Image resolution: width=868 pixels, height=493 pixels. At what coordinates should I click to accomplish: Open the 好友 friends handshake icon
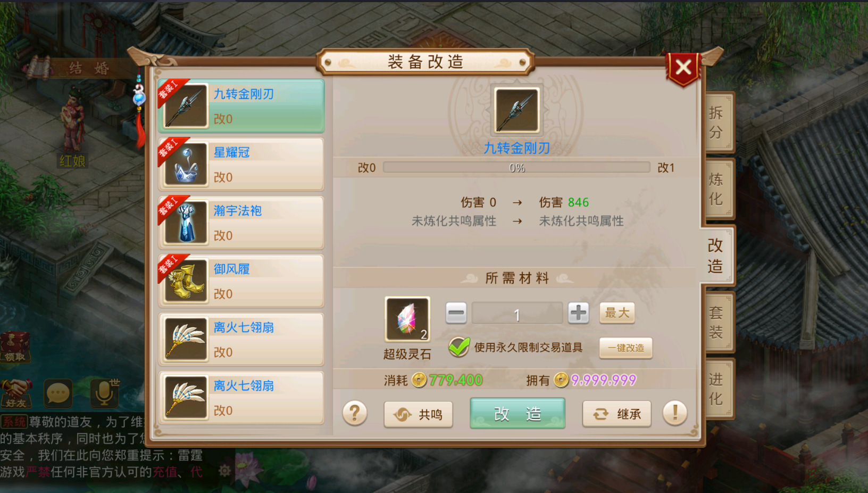(x=16, y=393)
